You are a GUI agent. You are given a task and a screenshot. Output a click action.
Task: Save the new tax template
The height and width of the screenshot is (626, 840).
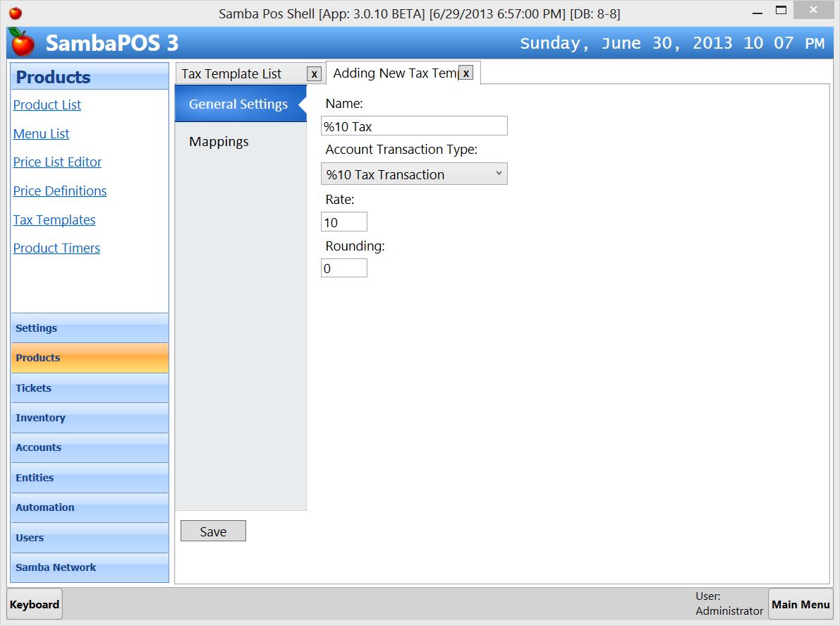pyautogui.click(x=213, y=530)
